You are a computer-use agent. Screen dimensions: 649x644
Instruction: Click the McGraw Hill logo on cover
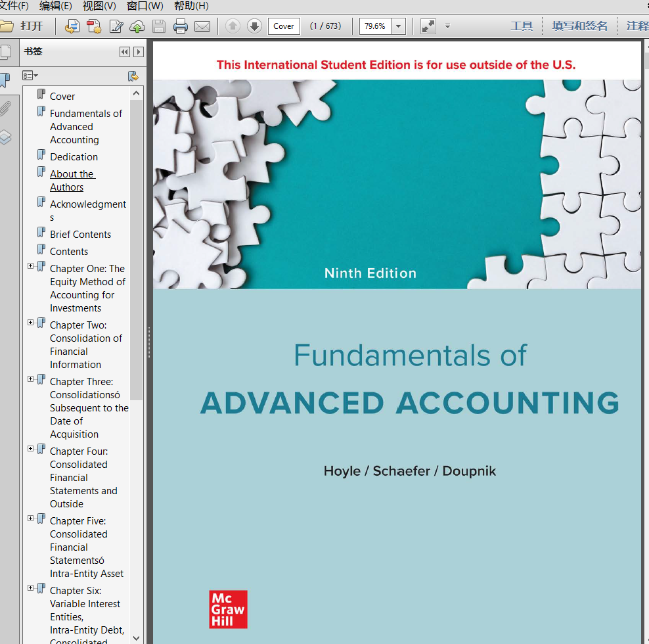[228, 609]
